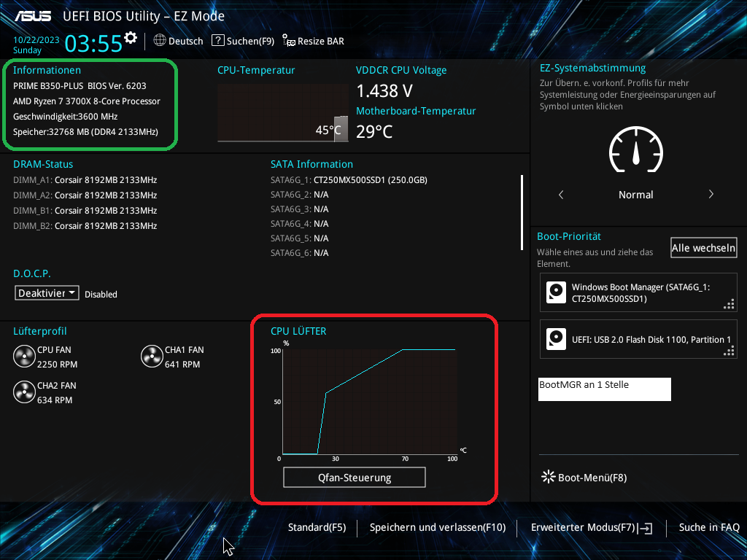Screen dimensions: 747x560
Task: Click DIMM_A2 Corsair memory row
Action: point(85,195)
